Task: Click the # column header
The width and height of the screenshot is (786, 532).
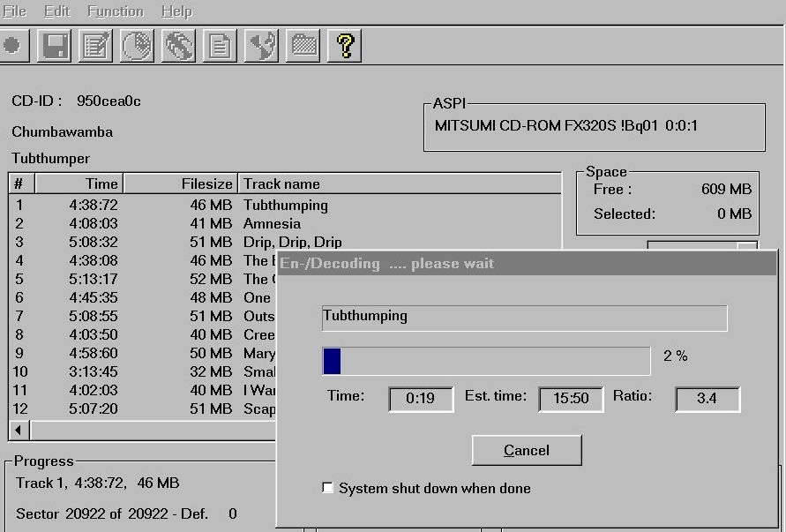Action: (21, 184)
